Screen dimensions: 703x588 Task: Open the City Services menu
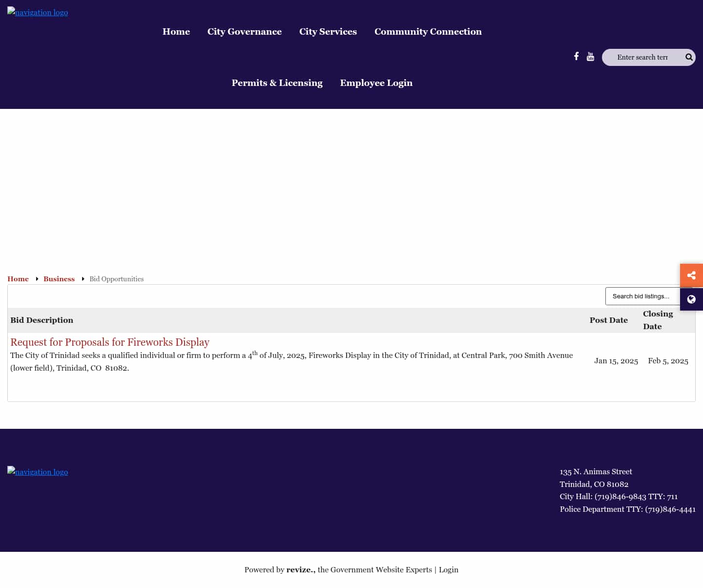(328, 32)
